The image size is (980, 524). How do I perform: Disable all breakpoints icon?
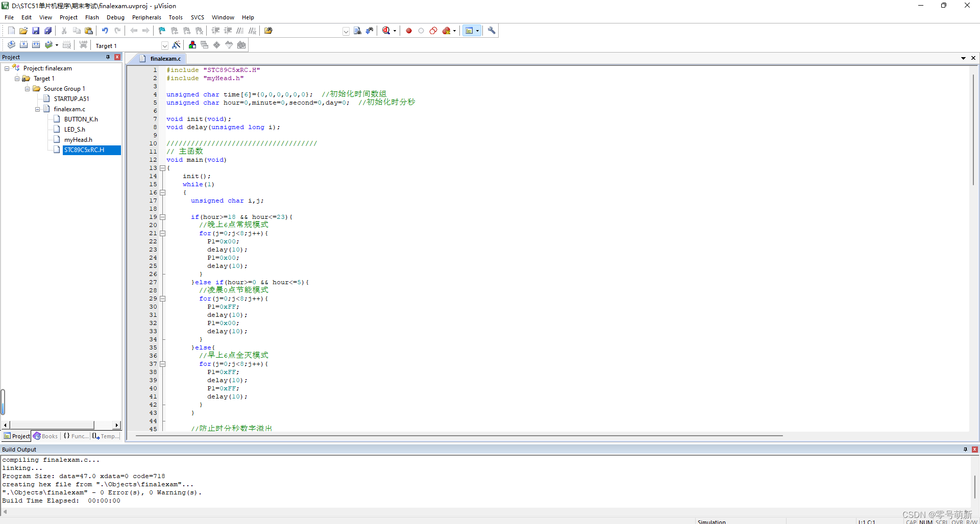click(x=433, y=31)
